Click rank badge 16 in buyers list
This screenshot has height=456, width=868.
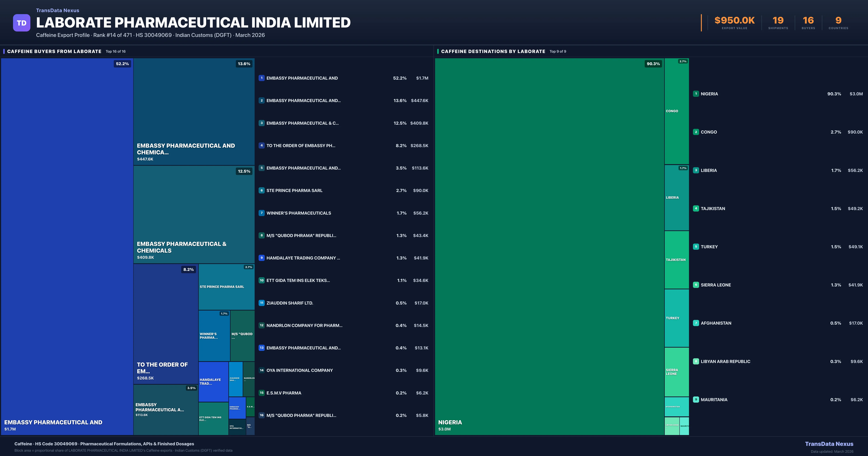[x=261, y=415]
